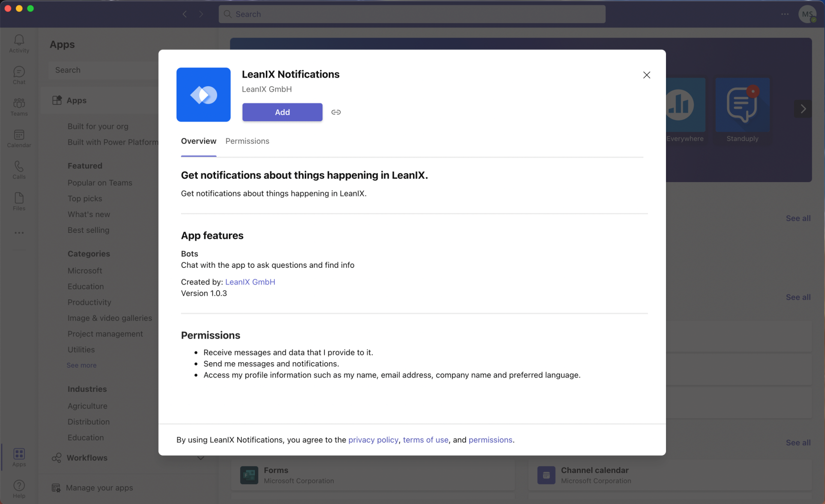Screen dimensions: 825x504
Task: Click the Manage your apps icon
Action: click(x=56, y=488)
